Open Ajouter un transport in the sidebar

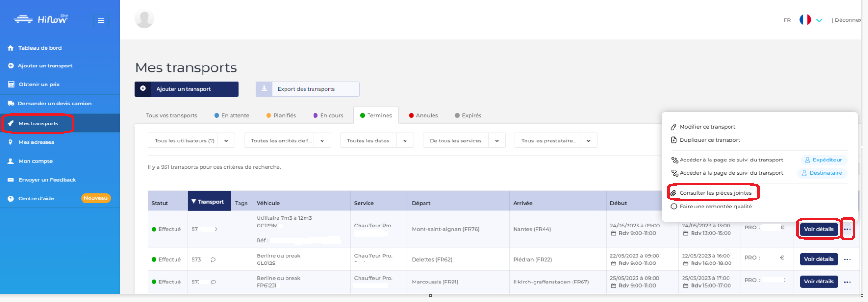[x=60, y=66]
